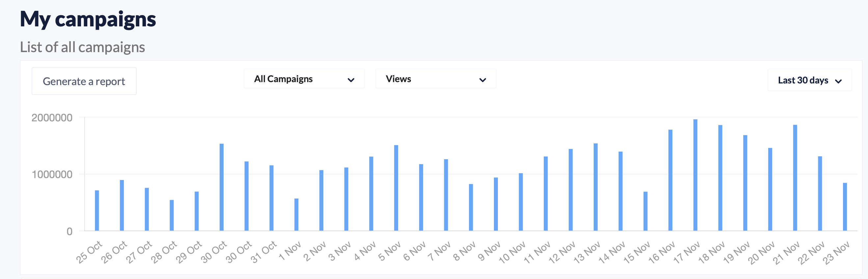This screenshot has width=868, height=279.
Task: Click the chevron arrow beside Views
Action: [x=482, y=80]
